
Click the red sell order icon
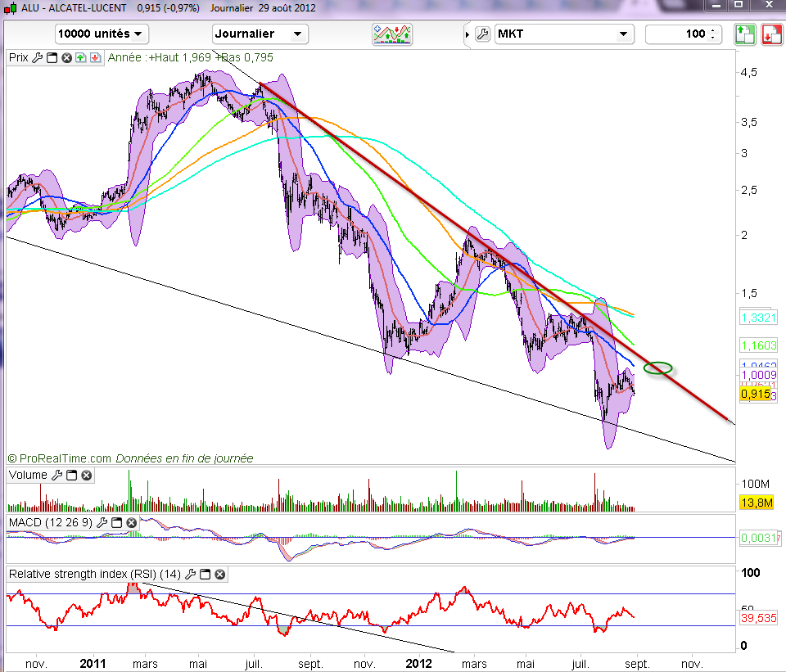pos(771,34)
